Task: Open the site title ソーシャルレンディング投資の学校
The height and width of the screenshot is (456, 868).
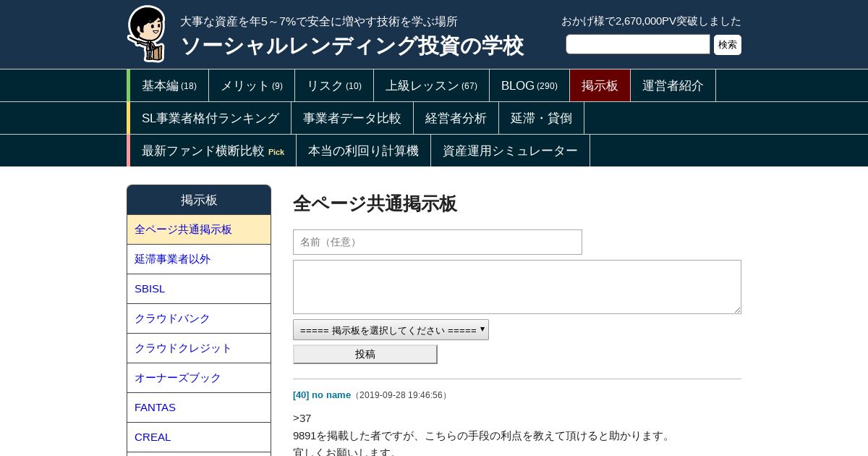Action: pyautogui.click(x=352, y=46)
